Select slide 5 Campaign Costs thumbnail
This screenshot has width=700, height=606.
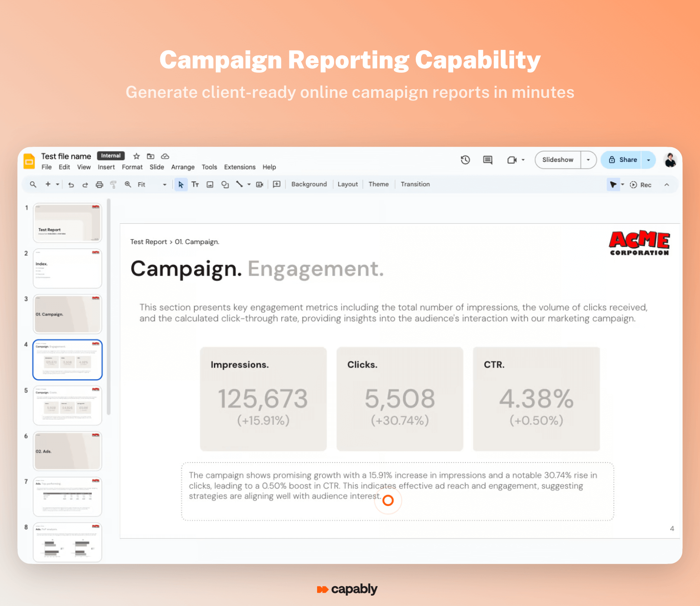click(x=67, y=406)
